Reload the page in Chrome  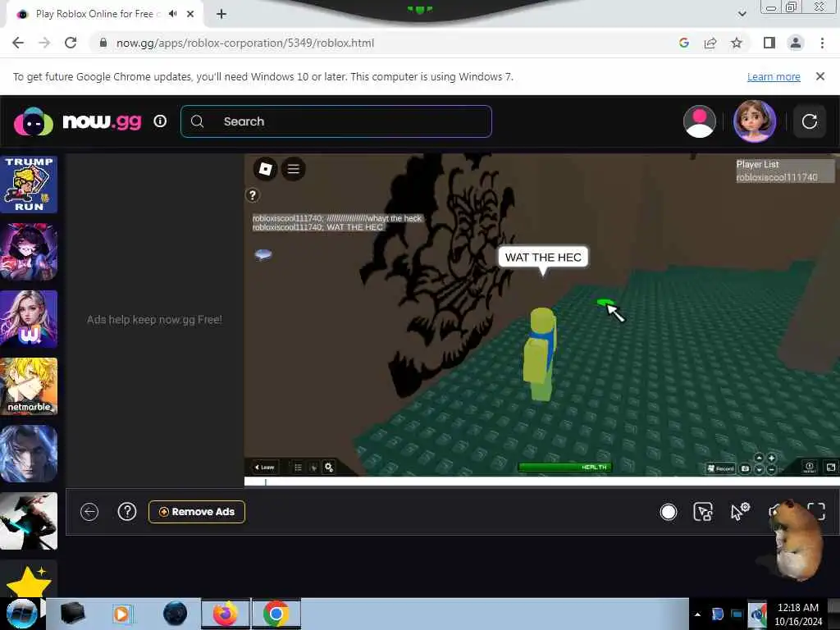coord(71,43)
